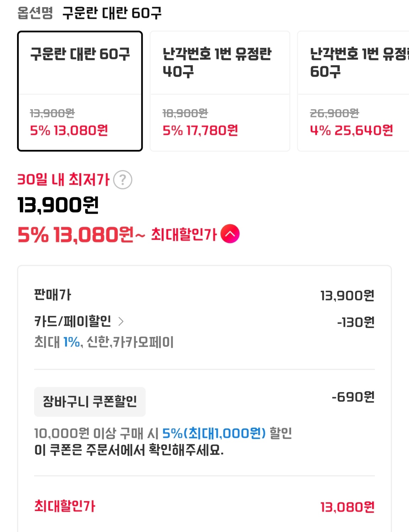Tap the 옵션명 label at the top
Screen dimensions: 409x532
click(35, 13)
